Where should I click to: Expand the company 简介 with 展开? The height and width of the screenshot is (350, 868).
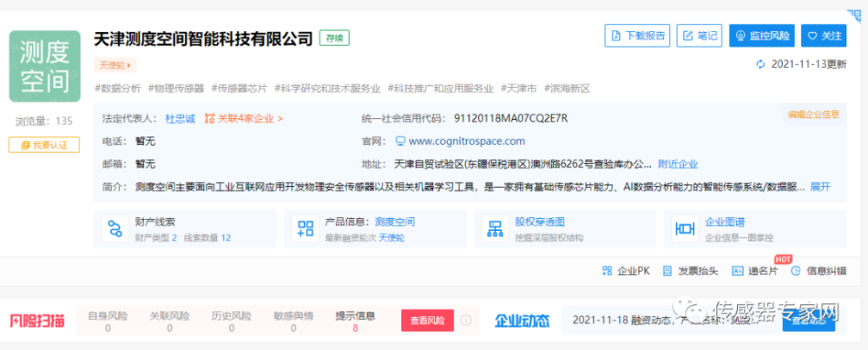pyautogui.click(x=819, y=186)
